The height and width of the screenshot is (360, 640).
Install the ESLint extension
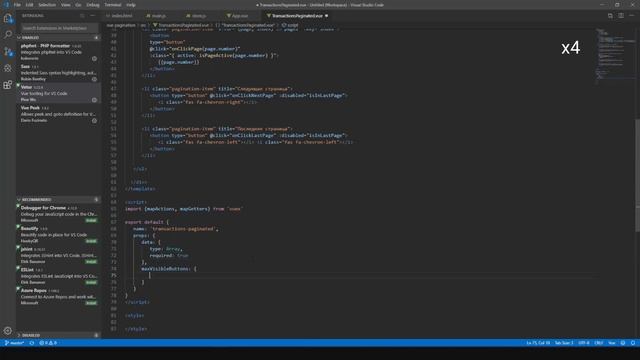click(91, 282)
